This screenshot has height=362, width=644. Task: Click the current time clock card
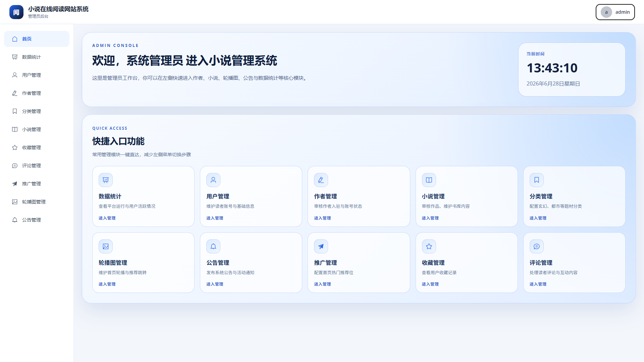[572, 69]
